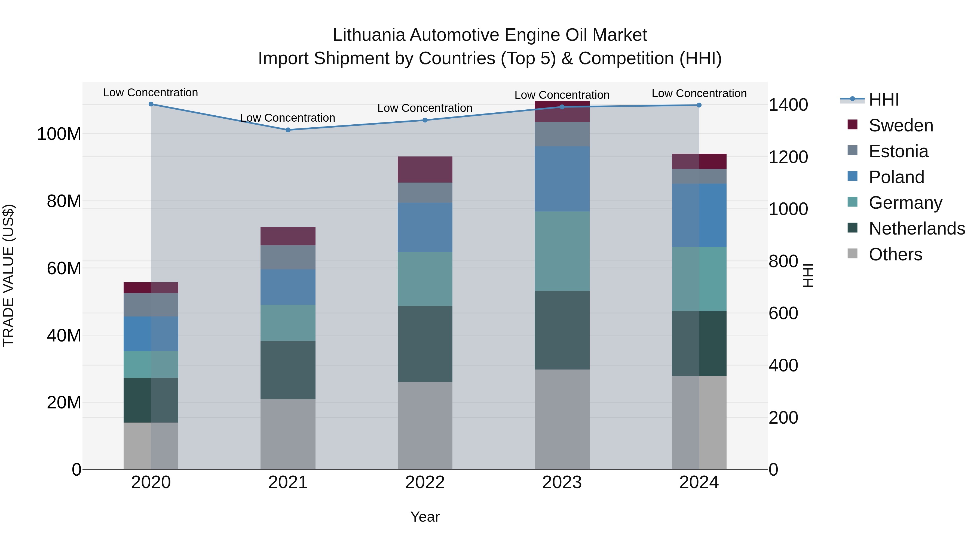Click the 2024 Others bar segment
This screenshot has width=980, height=551.
699,423
